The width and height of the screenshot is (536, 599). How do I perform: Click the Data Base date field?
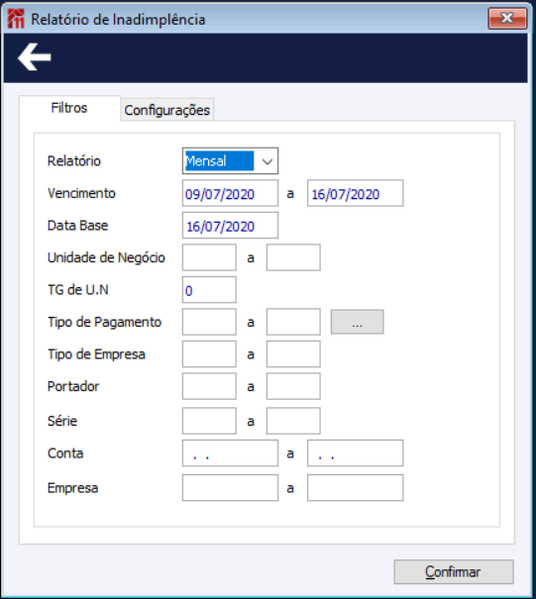(230, 225)
